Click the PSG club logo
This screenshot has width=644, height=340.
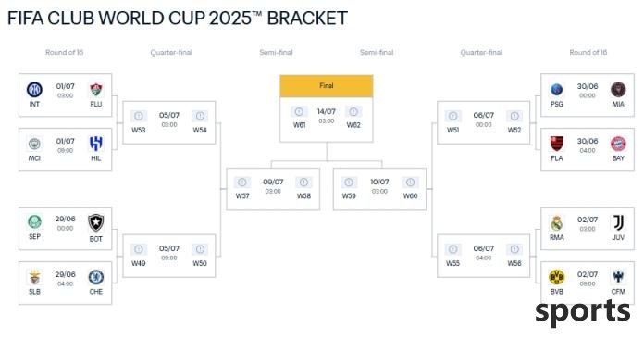556,89
